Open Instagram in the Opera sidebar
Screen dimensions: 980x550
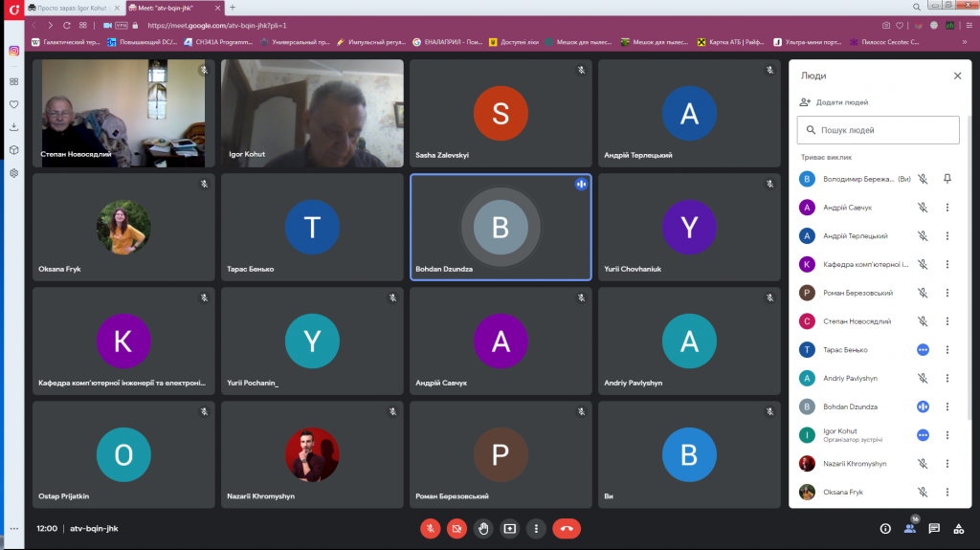click(14, 52)
